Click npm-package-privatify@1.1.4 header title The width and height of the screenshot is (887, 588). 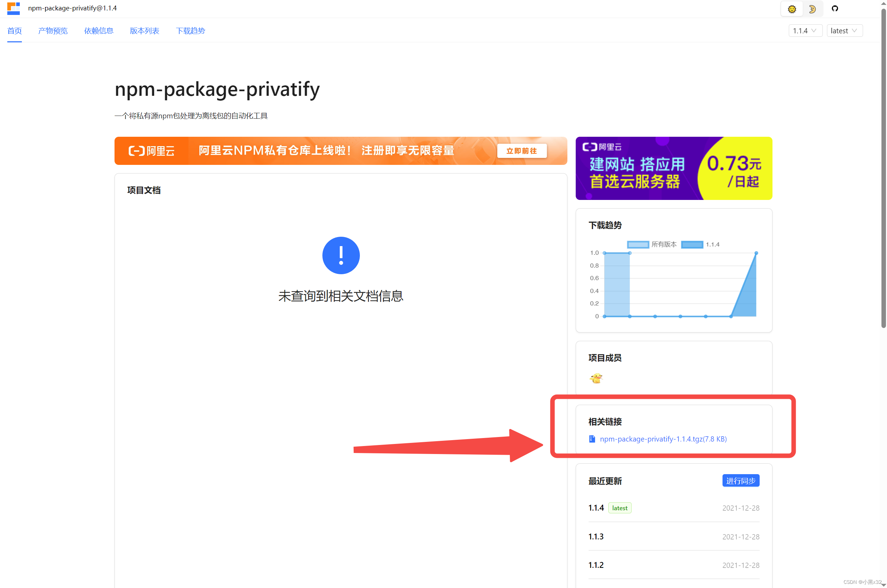point(72,8)
